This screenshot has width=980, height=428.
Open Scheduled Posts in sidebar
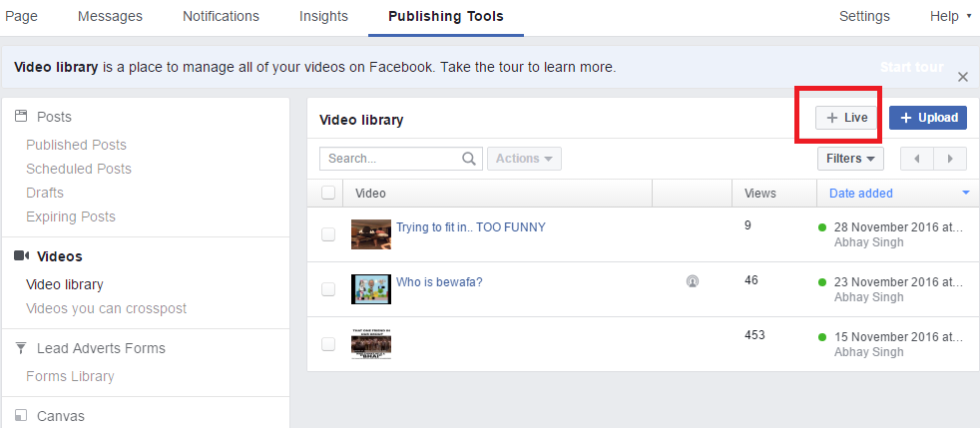coord(79,169)
